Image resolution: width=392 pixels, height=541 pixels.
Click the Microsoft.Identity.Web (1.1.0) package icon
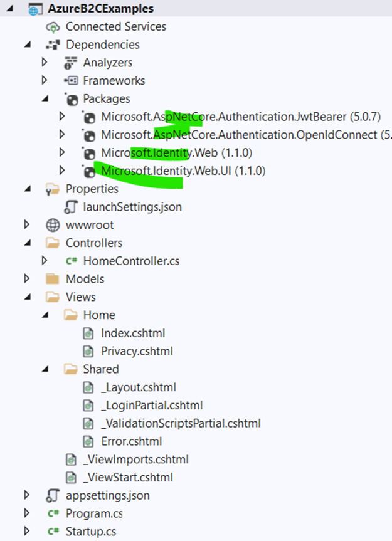89,153
